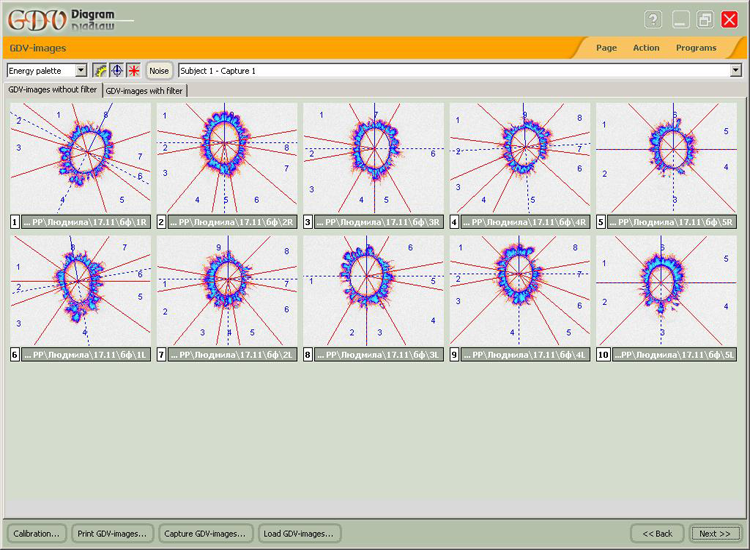
Task: Click the yellow curve icon in toolbar
Action: [100, 71]
